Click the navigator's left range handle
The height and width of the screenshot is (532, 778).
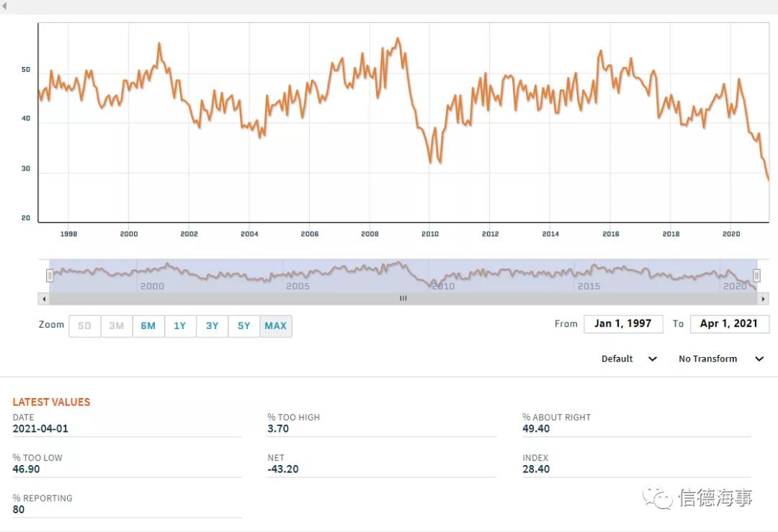(x=50, y=275)
